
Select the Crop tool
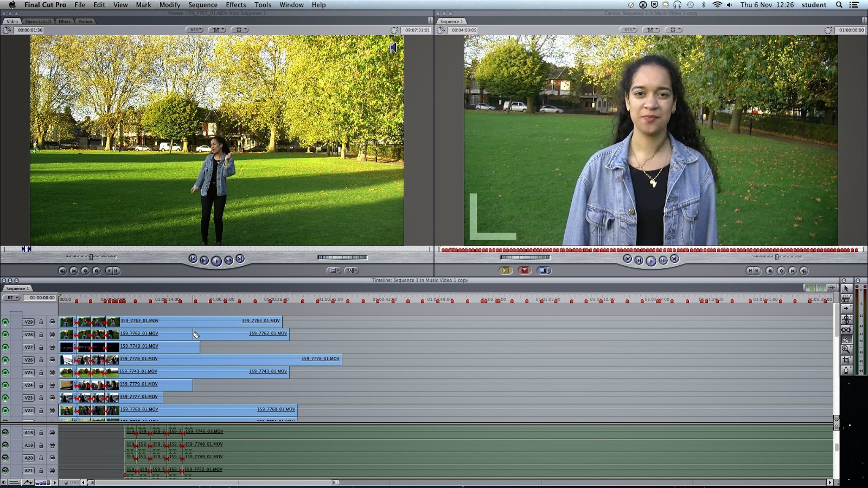[x=846, y=360]
